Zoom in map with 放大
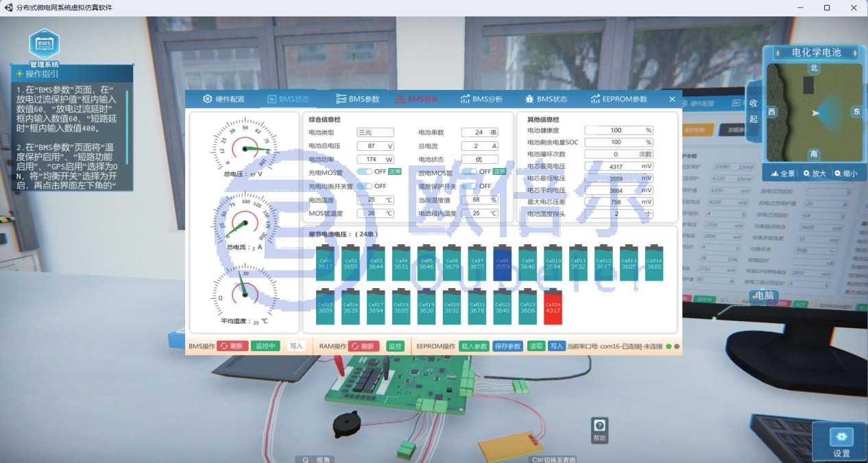This screenshot has height=463, width=868. coord(815,174)
